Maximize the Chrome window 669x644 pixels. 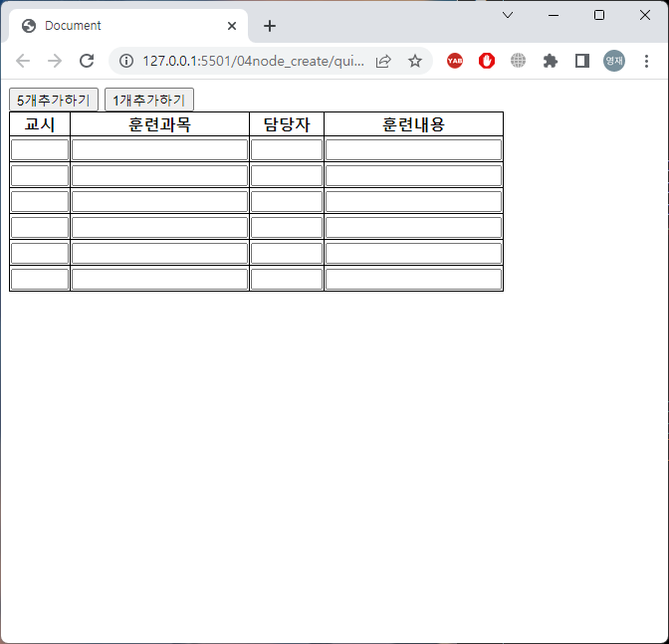coord(599,15)
